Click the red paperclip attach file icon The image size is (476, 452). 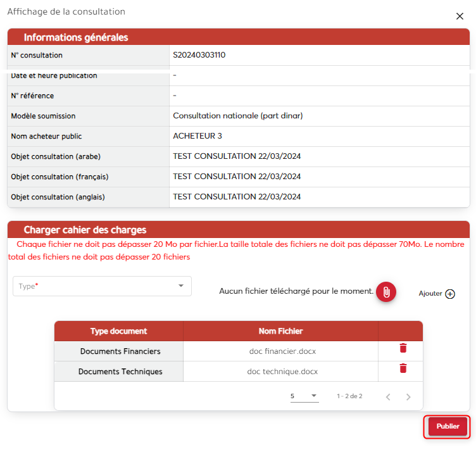click(385, 292)
